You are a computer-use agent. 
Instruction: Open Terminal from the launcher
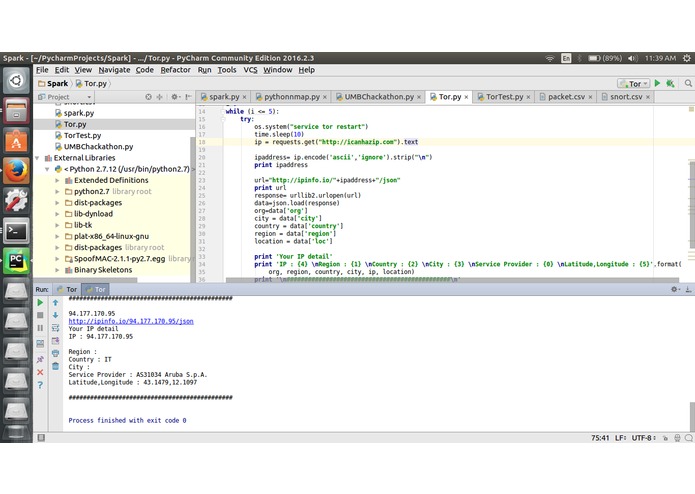point(16,230)
